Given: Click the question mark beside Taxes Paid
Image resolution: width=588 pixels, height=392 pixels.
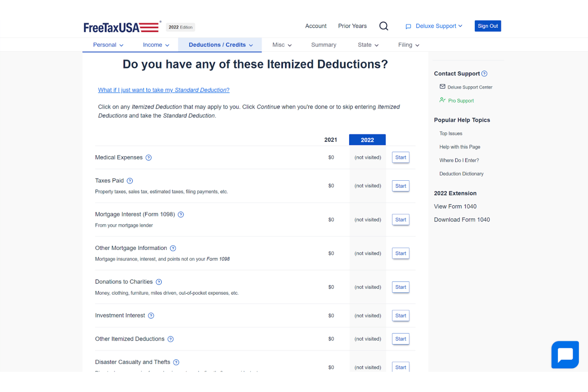Looking at the screenshot, I should (130, 181).
